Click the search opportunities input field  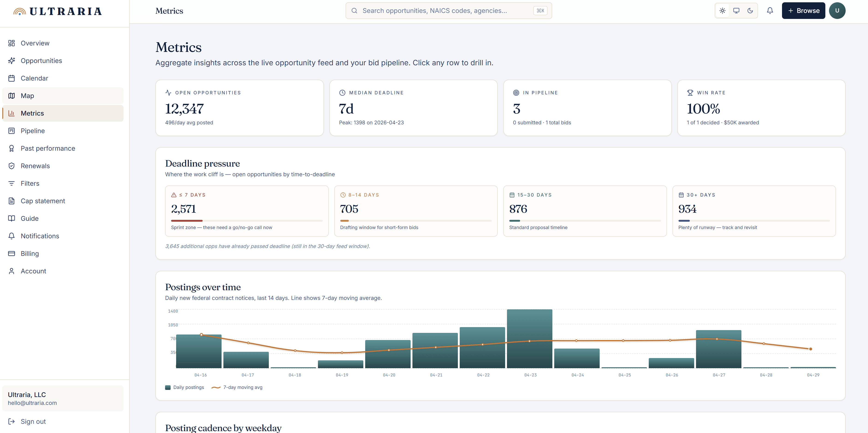448,11
